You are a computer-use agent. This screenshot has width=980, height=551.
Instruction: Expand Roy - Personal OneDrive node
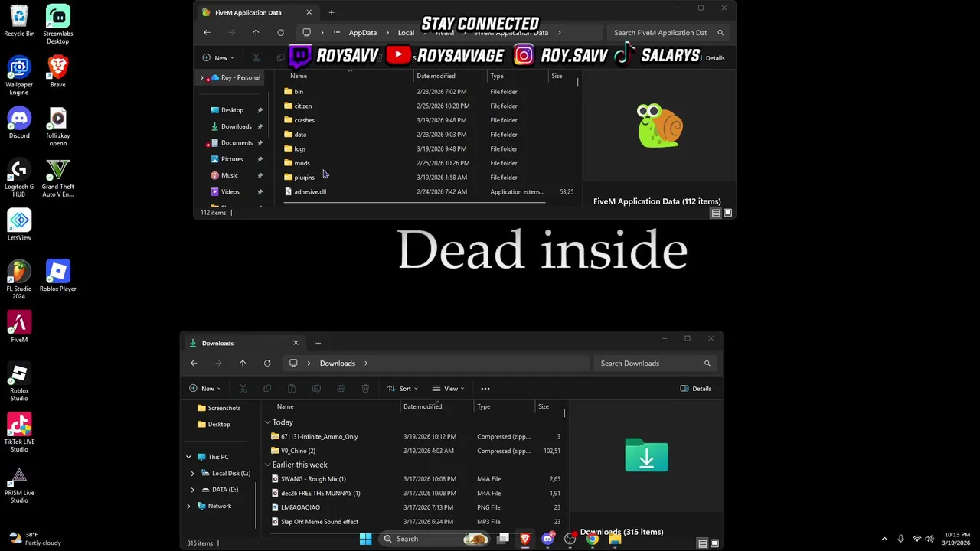[x=202, y=77]
